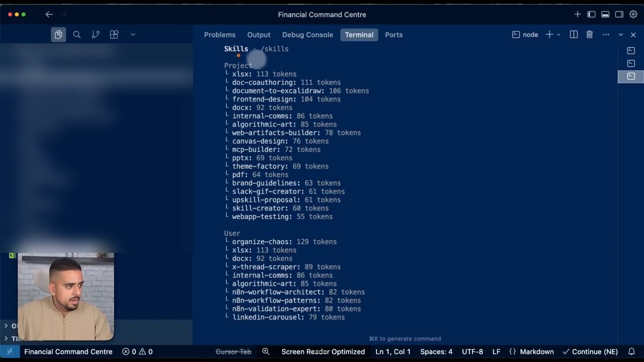
Task: Open the new terminal launch profile dropdown
Action: point(558,35)
